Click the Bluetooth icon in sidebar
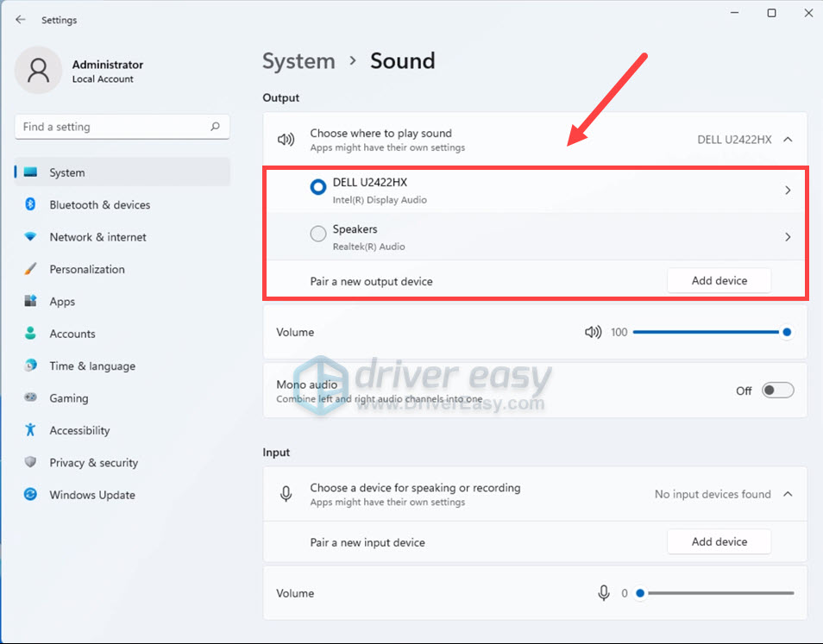 tap(30, 204)
